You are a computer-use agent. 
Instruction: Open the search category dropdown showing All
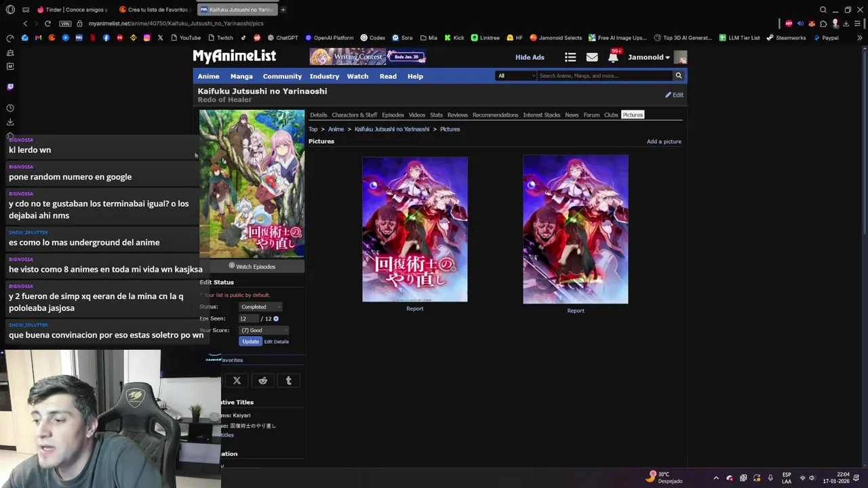coord(516,76)
